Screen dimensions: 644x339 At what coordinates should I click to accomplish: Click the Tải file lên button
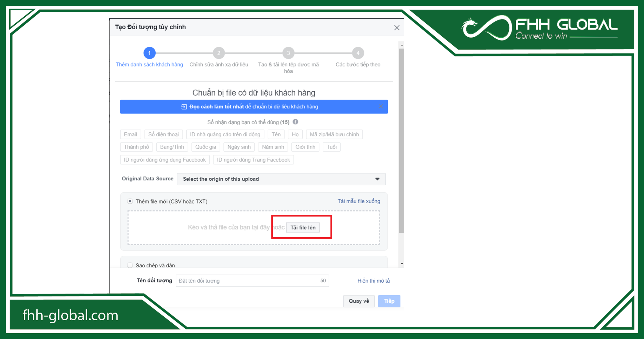(x=303, y=227)
